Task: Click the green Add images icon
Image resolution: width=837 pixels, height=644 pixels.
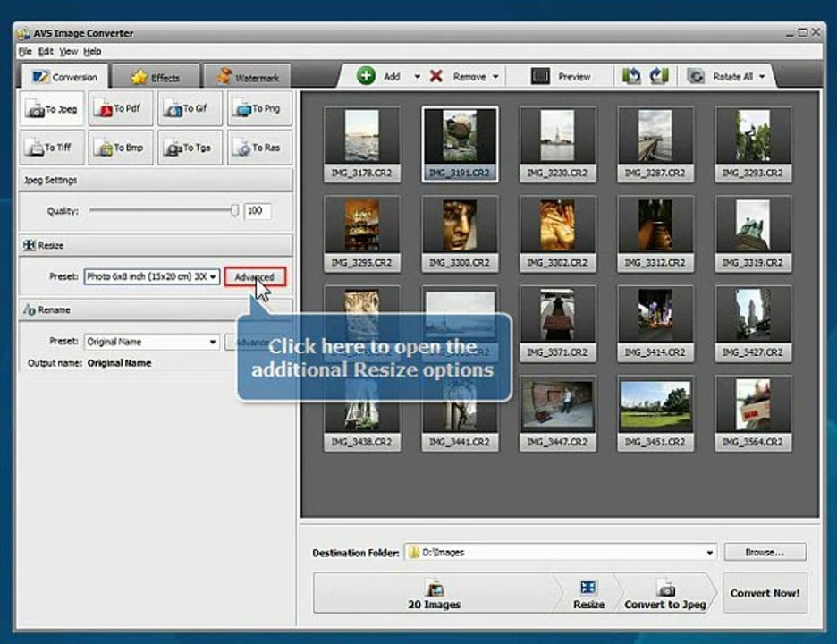Action: pyautogui.click(x=367, y=76)
